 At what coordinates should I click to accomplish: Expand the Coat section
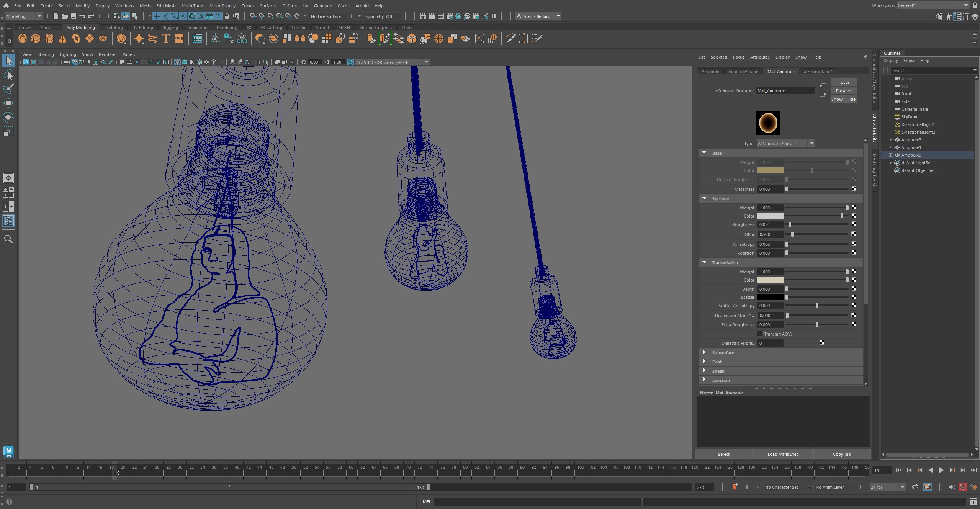coord(704,362)
